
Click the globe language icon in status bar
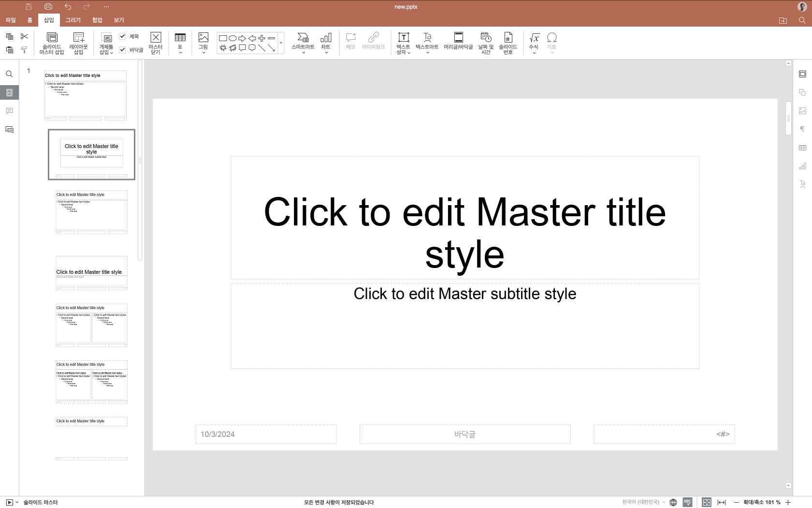[x=673, y=502]
